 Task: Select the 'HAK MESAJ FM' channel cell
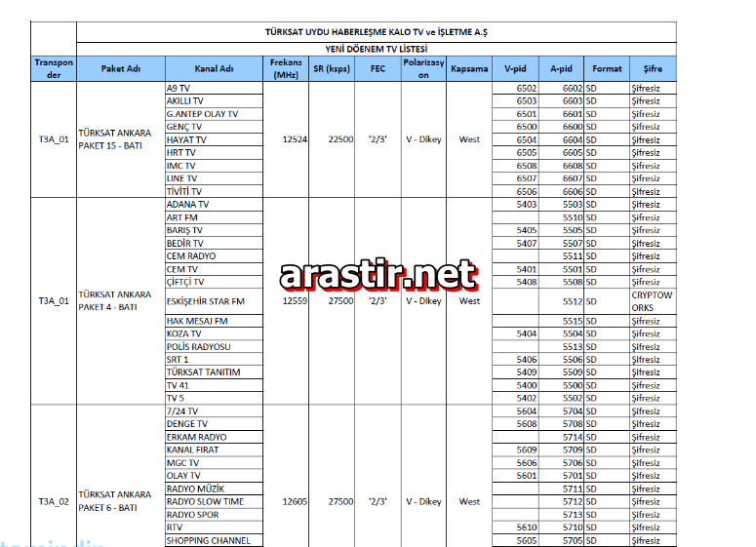214,321
